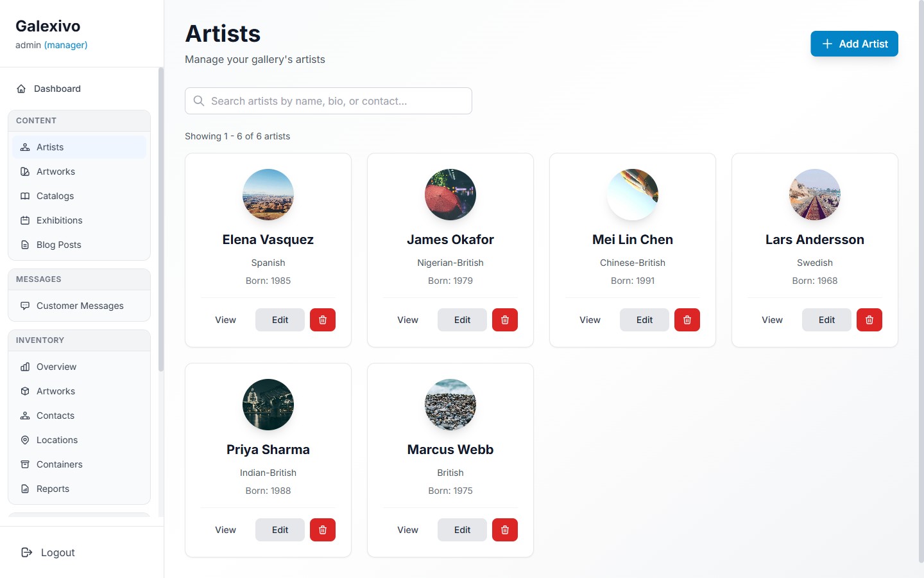Click Priya Sharma's profile photo
Image resolution: width=924 pixels, height=578 pixels.
[x=268, y=405]
